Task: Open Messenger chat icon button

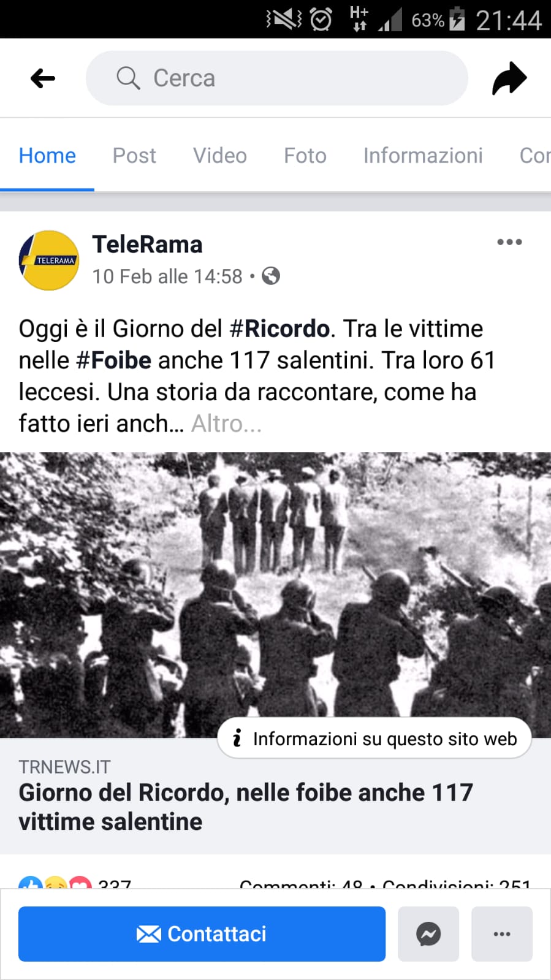Action: (428, 934)
